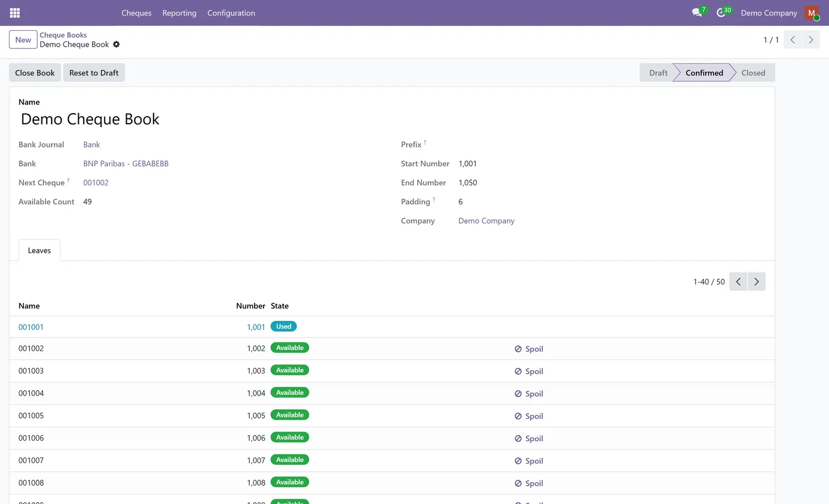Viewport: 829px width, 504px height.
Task: Open the gear actions menu
Action: [x=116, y=44]
